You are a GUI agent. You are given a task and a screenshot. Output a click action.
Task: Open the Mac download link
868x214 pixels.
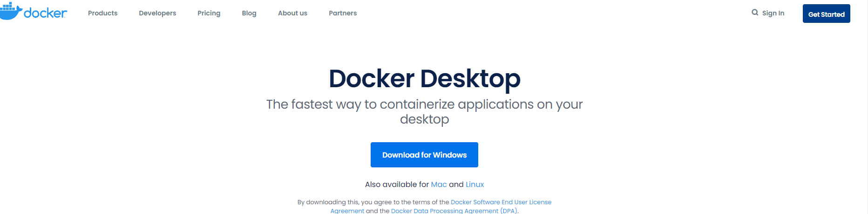click(439, 184)
